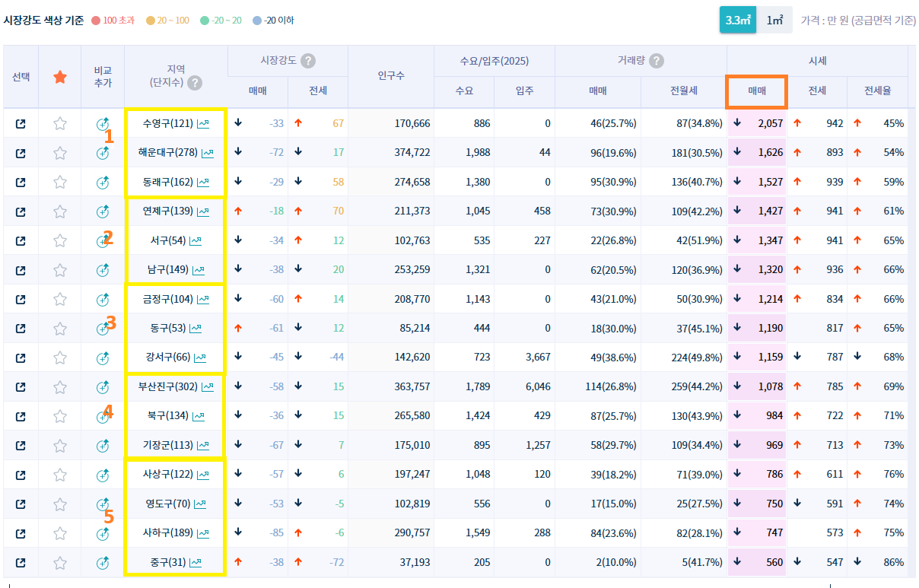Open the help icon beside the 시장강도 header
Viewport: 919px width, 588px height.
[307, 60]
